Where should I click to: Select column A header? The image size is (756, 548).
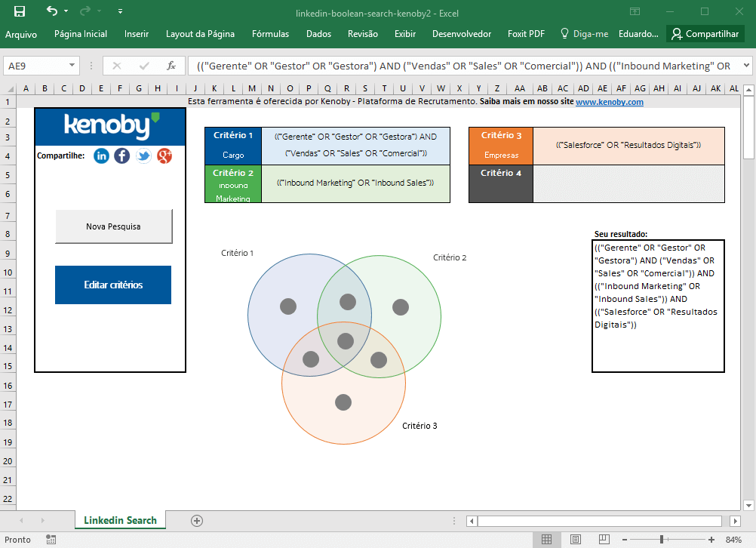coord(26,88)
